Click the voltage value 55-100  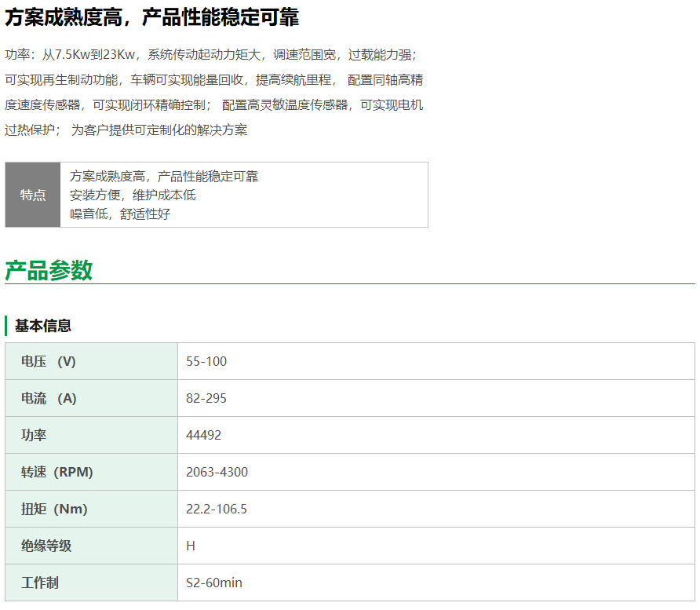(x=206, y=361)
